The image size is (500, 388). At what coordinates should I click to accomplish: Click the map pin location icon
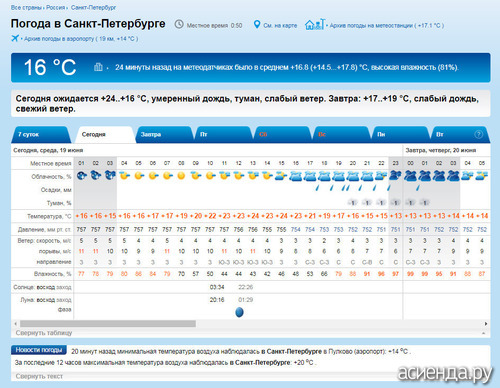pyautogui.click(x=256, y=25)
